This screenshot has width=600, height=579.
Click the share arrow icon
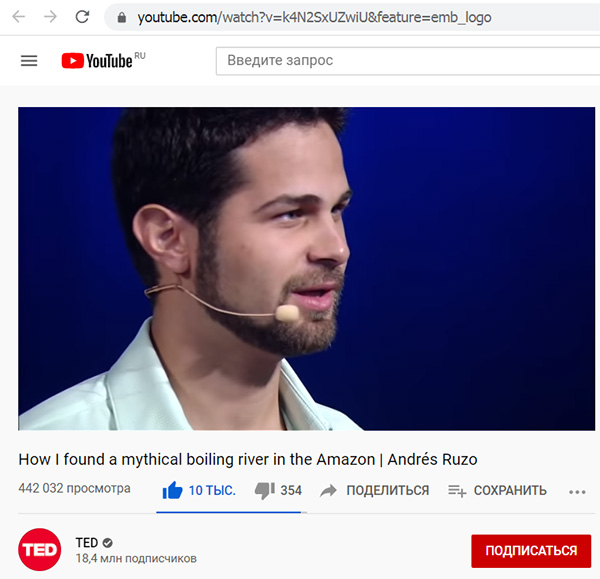pos(328,491)
